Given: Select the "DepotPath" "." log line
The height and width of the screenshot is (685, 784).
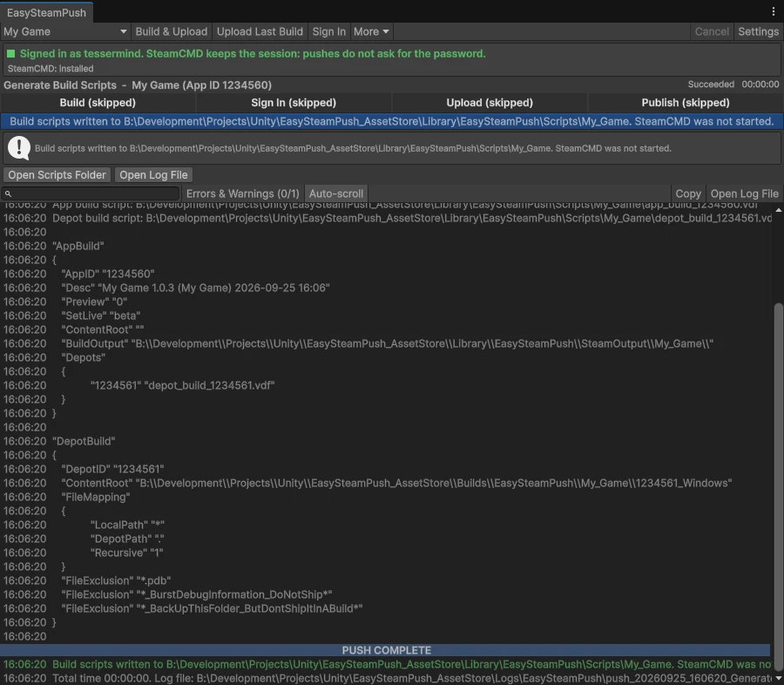Looking at the screenshot, I should [386, 539].
